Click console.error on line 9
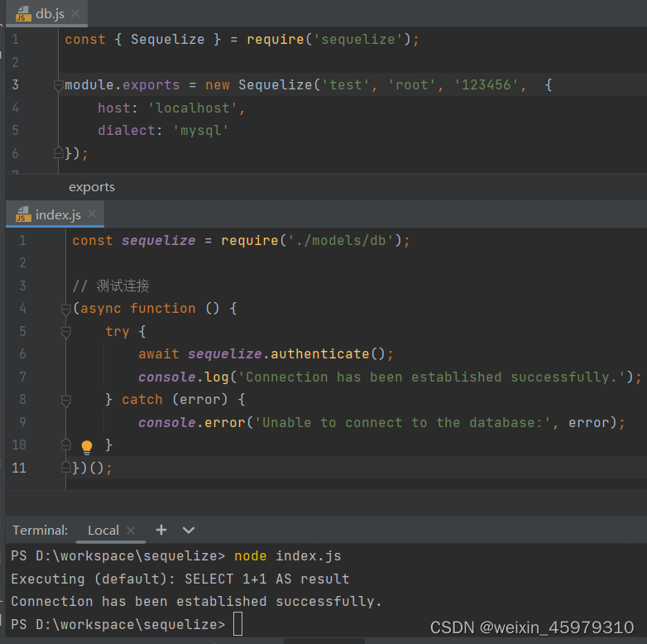The width and height of the screenshot is (647, 644). tap(191, 423)
